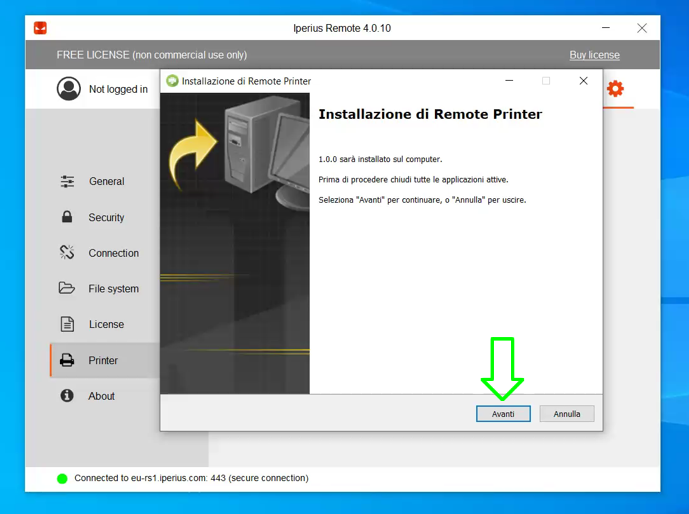Image resolution: width=689 pixels, height=514 pixels.
Task: Click the File system folder icon
Action: [67, 289]
